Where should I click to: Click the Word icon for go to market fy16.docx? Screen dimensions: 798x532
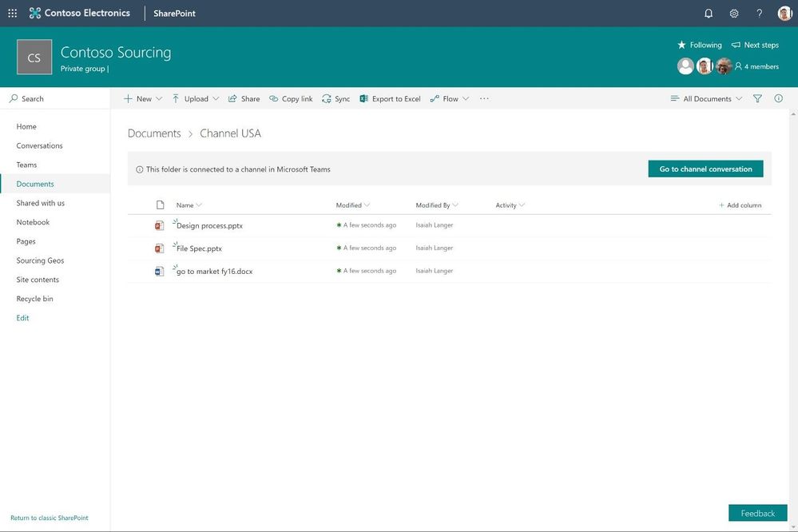click(x=159, y=271)
